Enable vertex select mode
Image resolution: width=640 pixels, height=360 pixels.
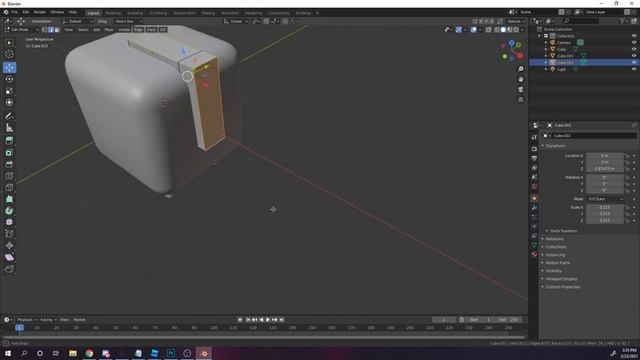point(44,30)
